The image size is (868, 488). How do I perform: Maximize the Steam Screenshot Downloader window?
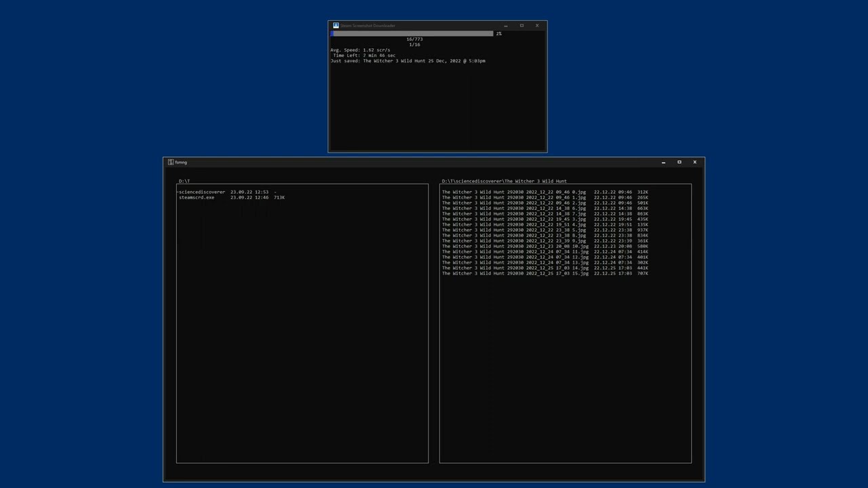pyautogui.click(x=521, y=26)
